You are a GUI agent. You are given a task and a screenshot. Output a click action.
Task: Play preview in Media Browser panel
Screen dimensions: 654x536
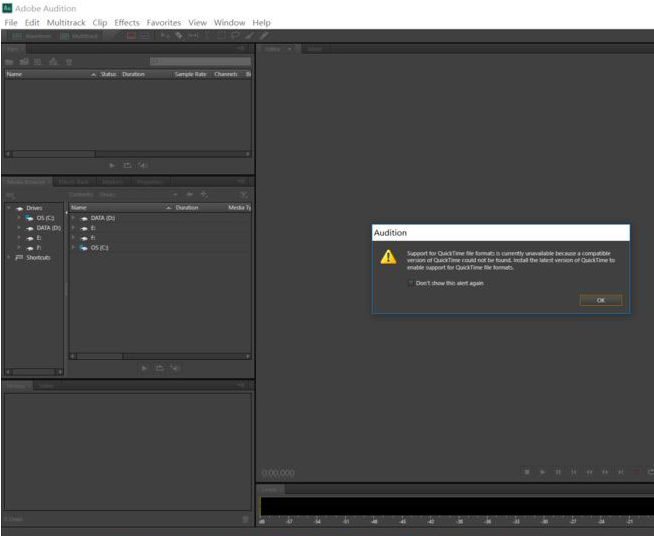click(144, 368)
